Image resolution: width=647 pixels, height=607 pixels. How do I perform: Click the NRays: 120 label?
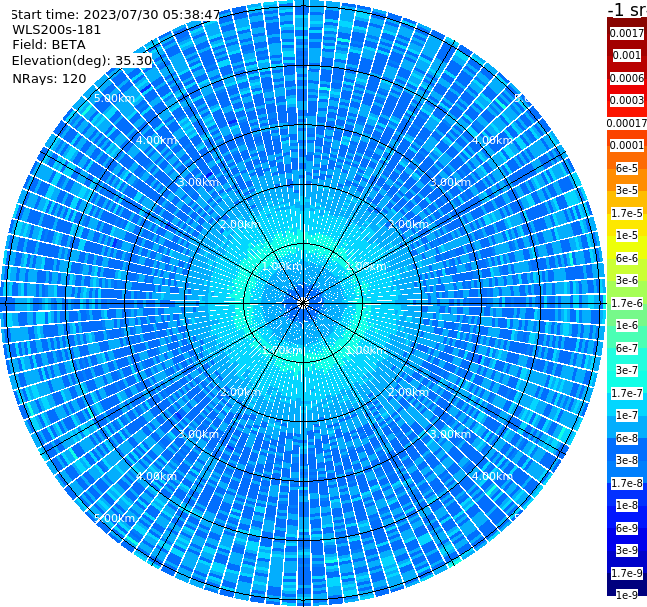point(49,78)
